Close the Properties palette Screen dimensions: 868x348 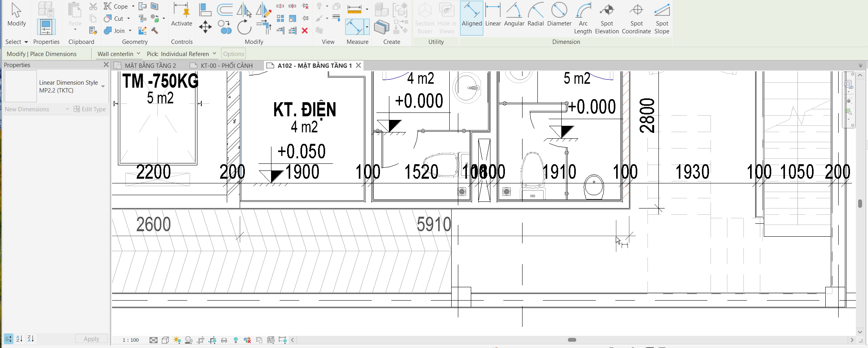(x=106, y=65)
